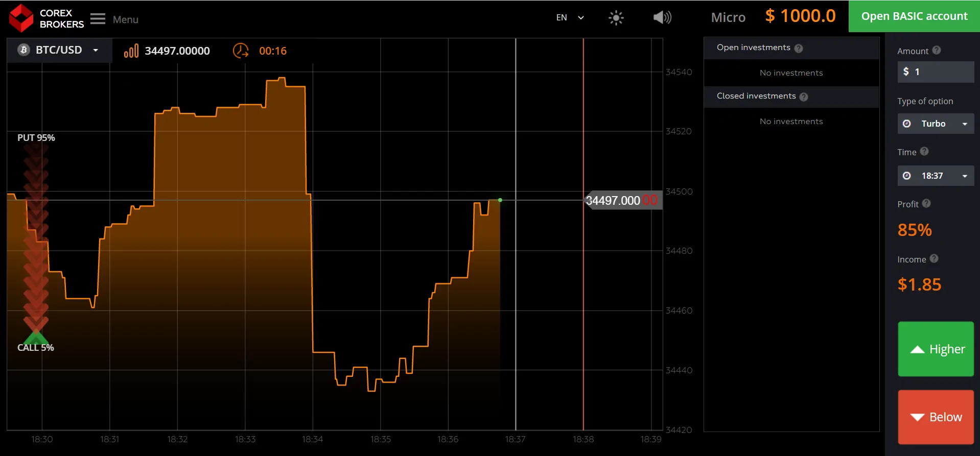Click the Micro account type label

click(x=728, y=17)
